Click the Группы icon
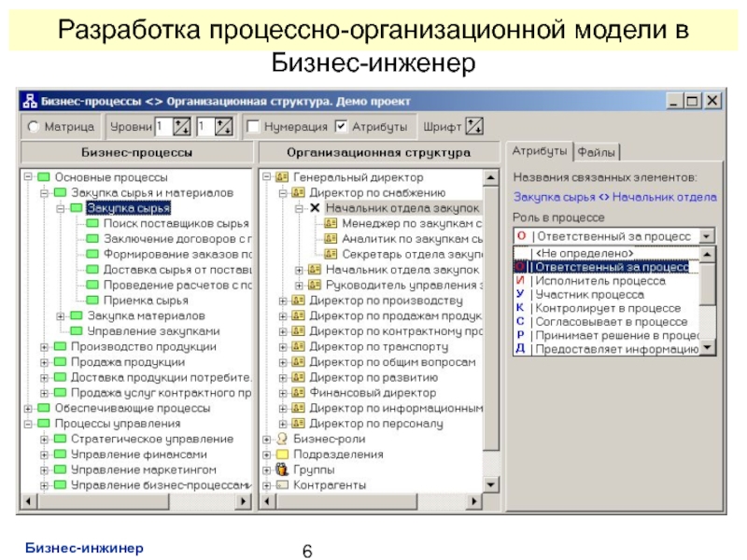This screenshot has width=747, height=560. (282, 469)
